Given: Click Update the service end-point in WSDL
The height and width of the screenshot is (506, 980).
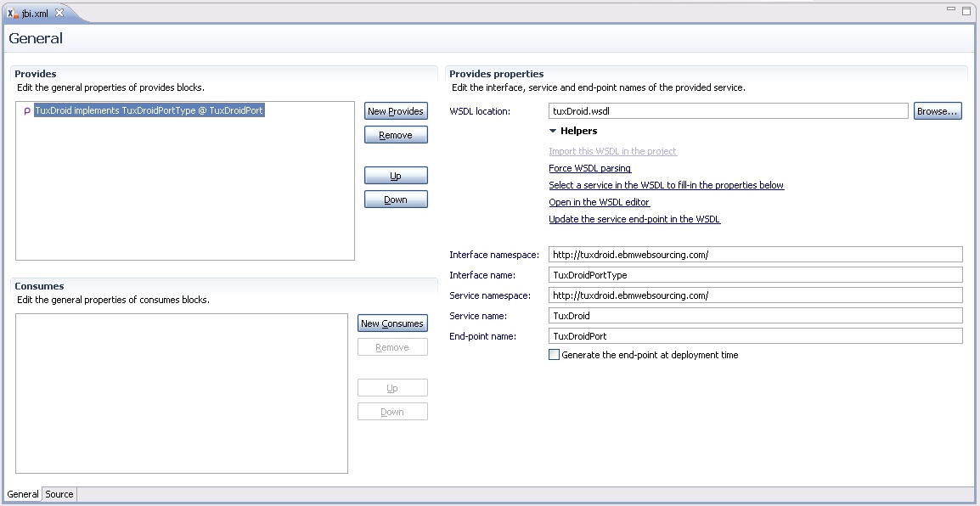Looking at the screenshot, I should pyautogui.click(x=634, y=219).
